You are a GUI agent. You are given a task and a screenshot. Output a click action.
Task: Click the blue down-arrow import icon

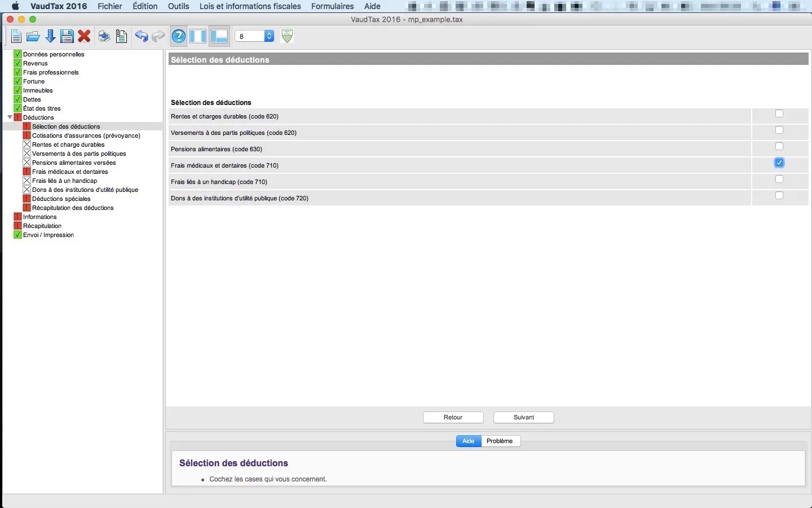(50, 37)
